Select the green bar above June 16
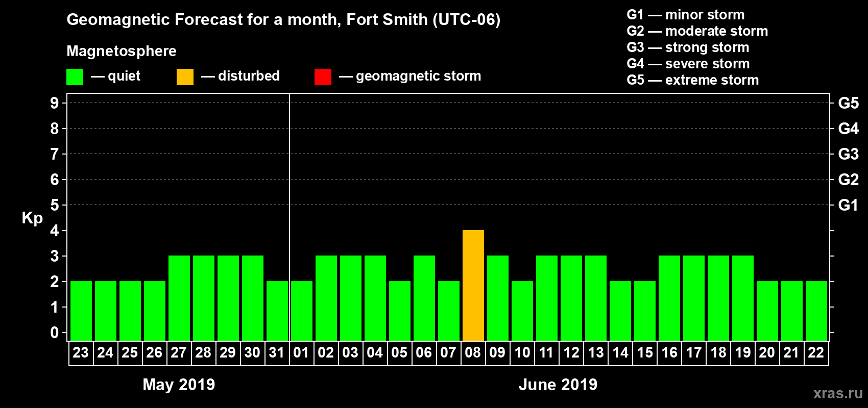Image resolution: width=868 pixels, height=408 pixels. (x=669, y=298)
